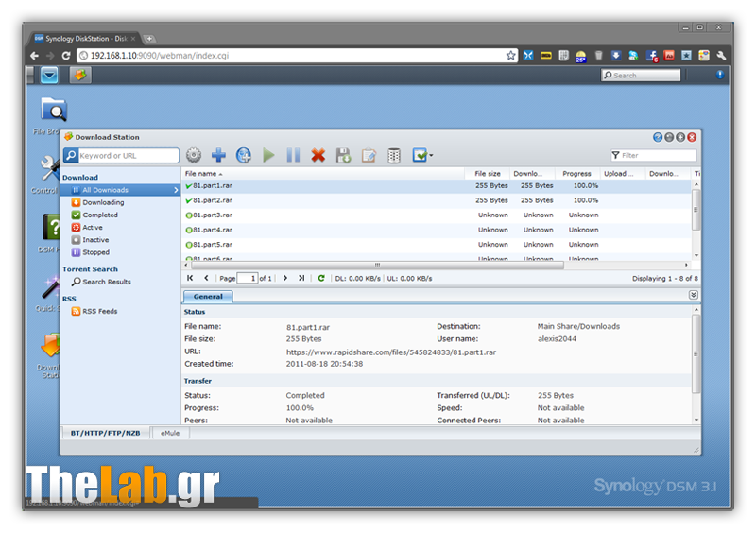Screen dimensions: 756x533
Task: Resume selected download with green play icon
Action: (x=268, y=155)
